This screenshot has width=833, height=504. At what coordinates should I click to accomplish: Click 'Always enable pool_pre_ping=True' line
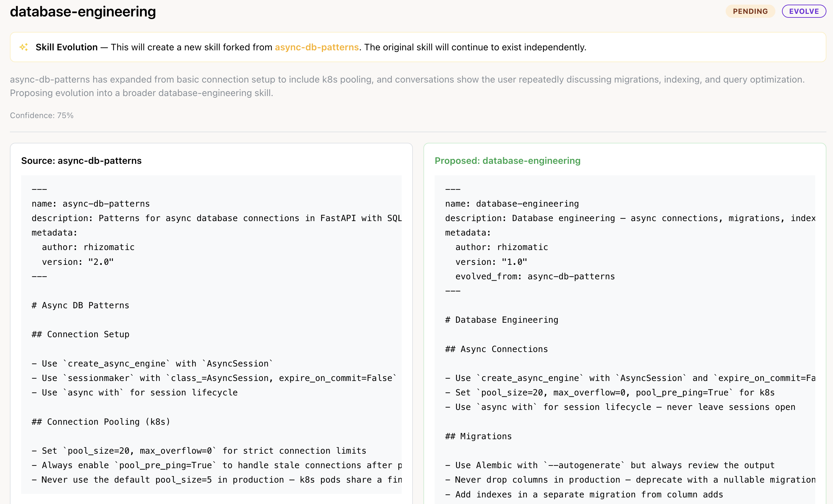tap(216, 466)
